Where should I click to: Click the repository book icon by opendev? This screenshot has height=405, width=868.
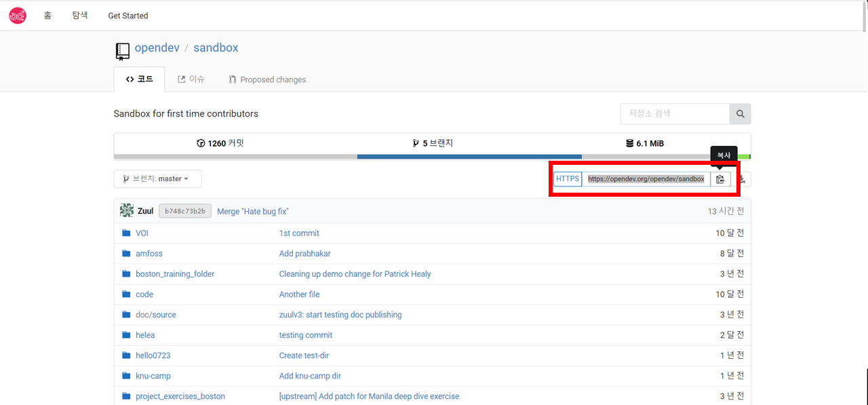[x=122, y=51]
